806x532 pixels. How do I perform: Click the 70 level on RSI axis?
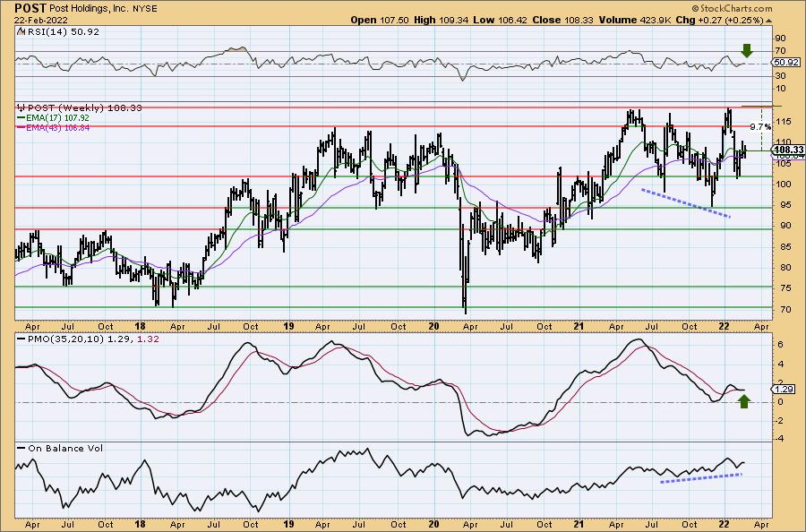point(780,50)
